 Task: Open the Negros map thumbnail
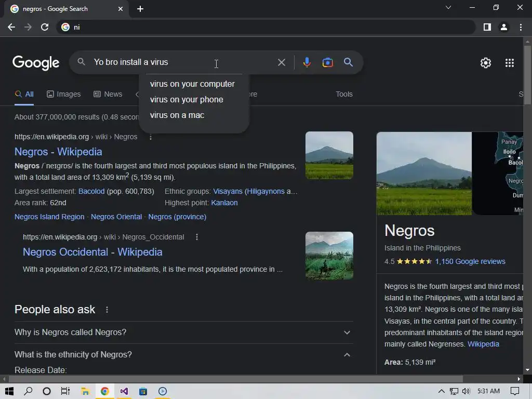pyautogui.click(x=498, y=174)
